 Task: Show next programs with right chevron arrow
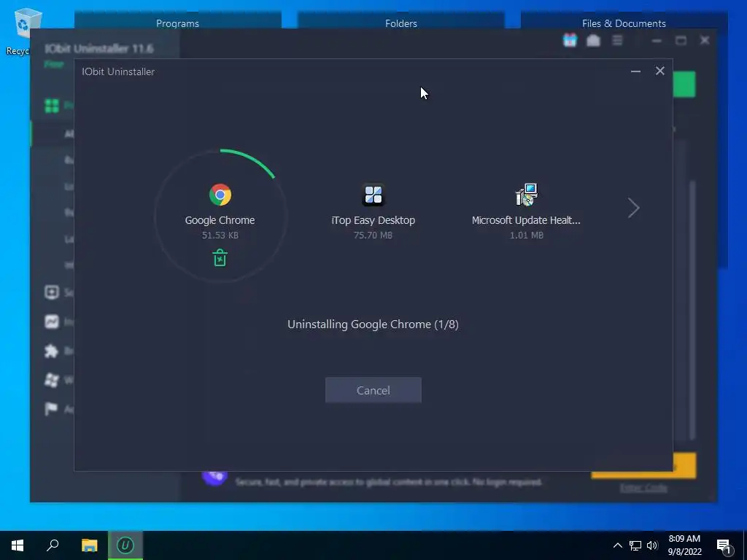point(633,208)
